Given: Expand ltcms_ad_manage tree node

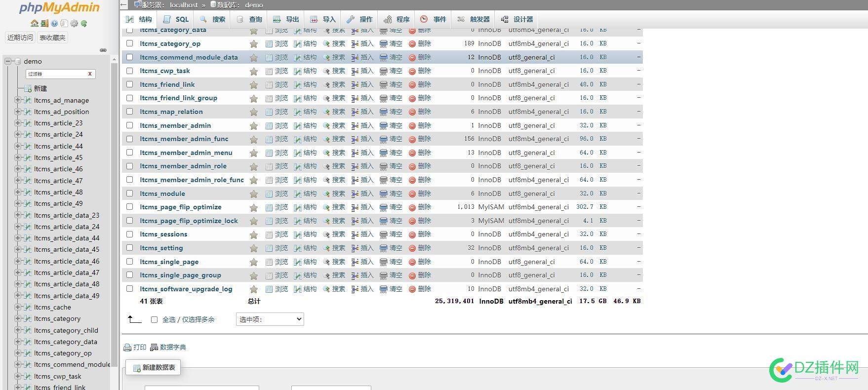Looking at the screenshot, I should 17,100.
